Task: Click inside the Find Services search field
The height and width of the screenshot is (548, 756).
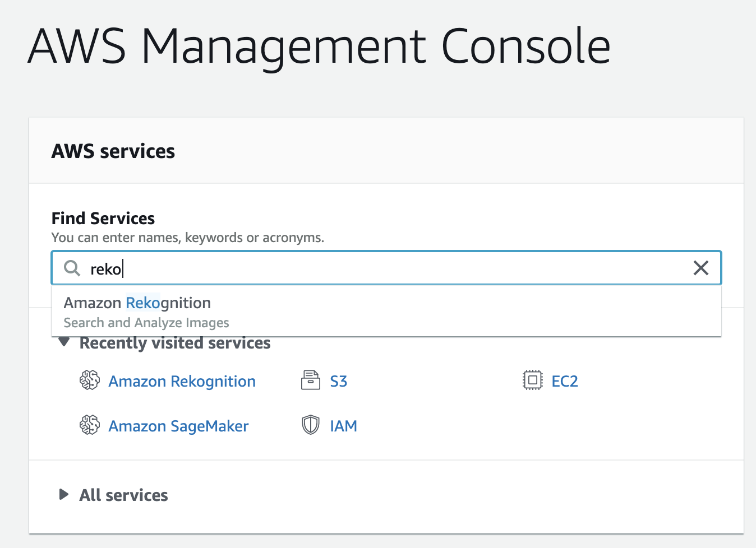Action: [x=393, y=268]
